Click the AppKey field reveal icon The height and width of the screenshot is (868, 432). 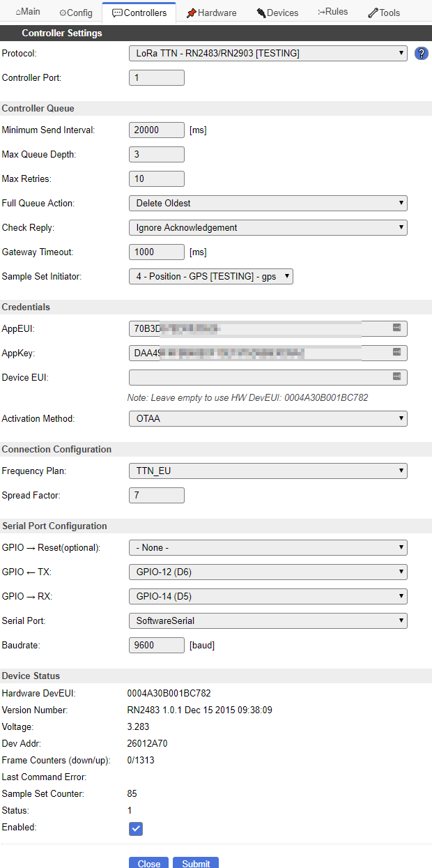pos(396,352)
